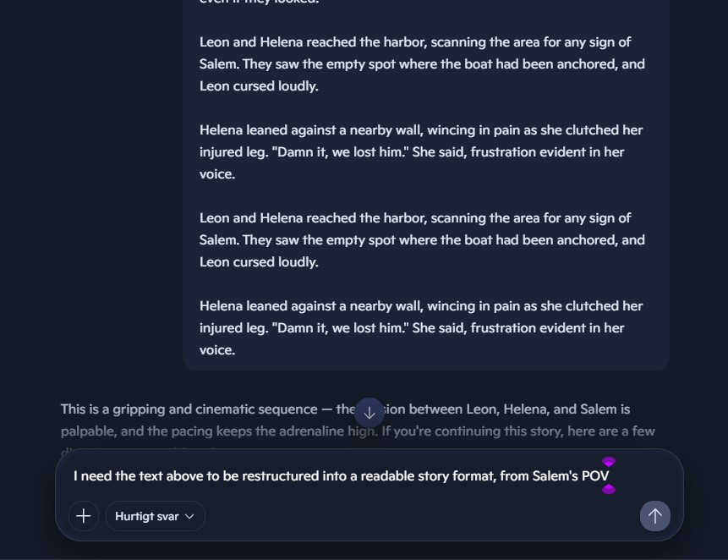Viewport: 728px width, 560px height.
Task: Click the final "voice." line in the message bubble
Action: point(217,350)
